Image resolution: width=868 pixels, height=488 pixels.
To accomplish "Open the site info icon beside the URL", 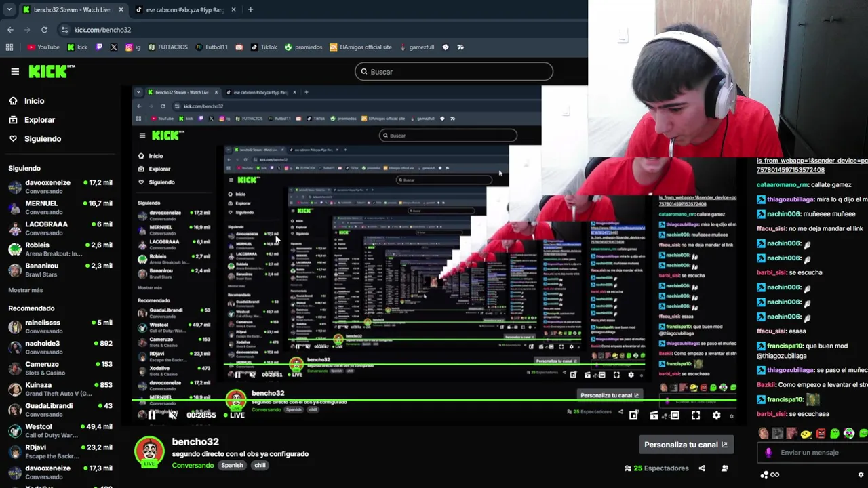I will point(64,30).
